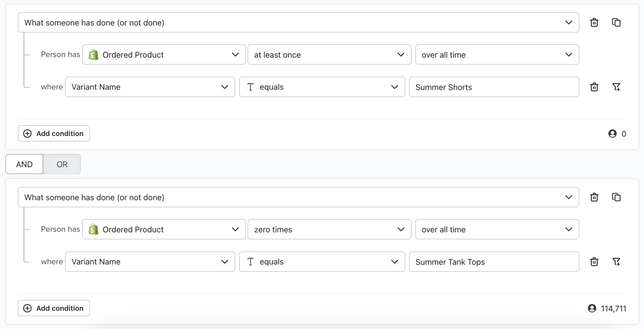The image size is (644, 329).
Task: Click Add condition in the first group
Action: (53, 133)
